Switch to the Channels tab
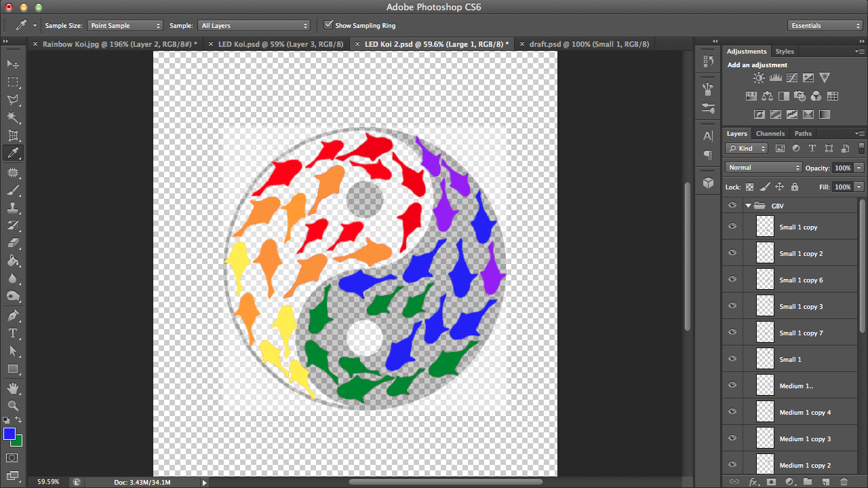 pos(770,133)
